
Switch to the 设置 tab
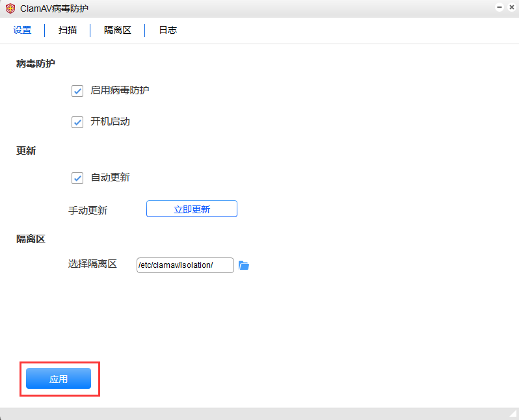[22, 30]
